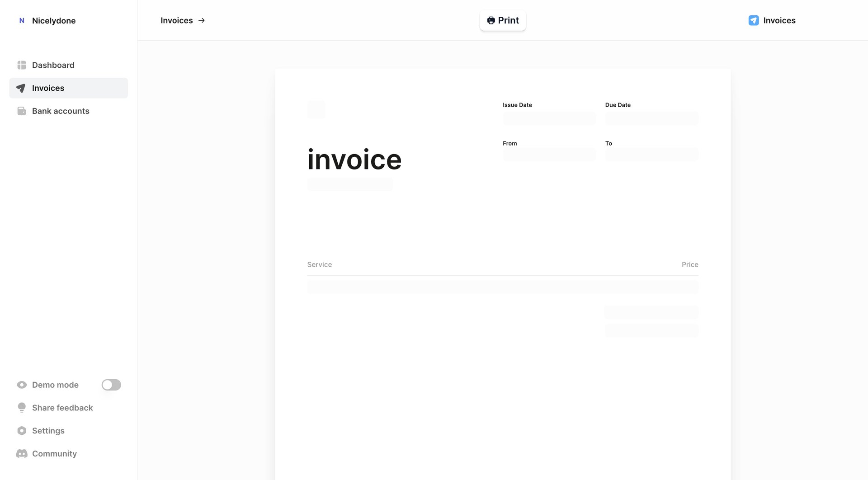Click the From address field
Screen dimensions: 868x480
click(x=549, y=154)
